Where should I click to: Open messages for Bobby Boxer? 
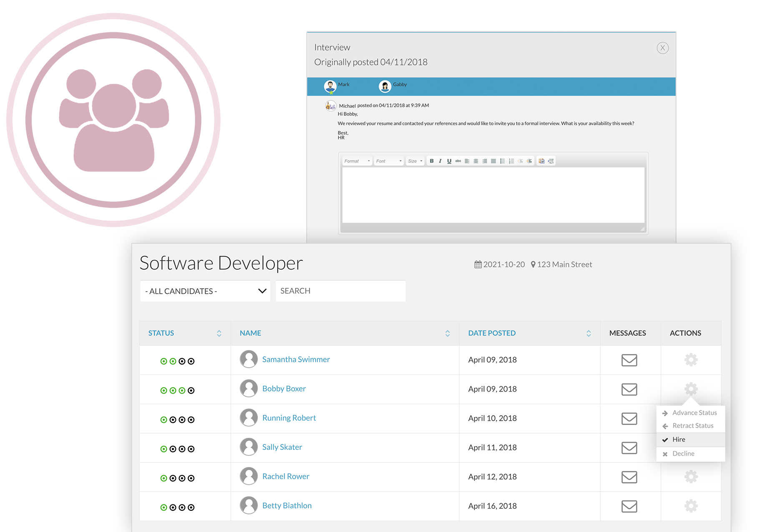coord(629,389)
